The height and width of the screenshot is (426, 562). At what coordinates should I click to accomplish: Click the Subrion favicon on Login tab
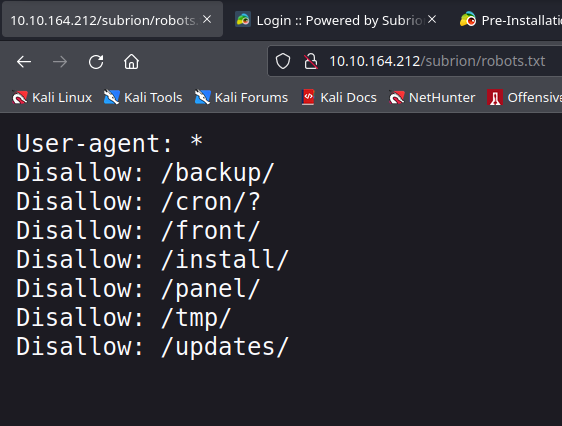[x=243, y=20]
